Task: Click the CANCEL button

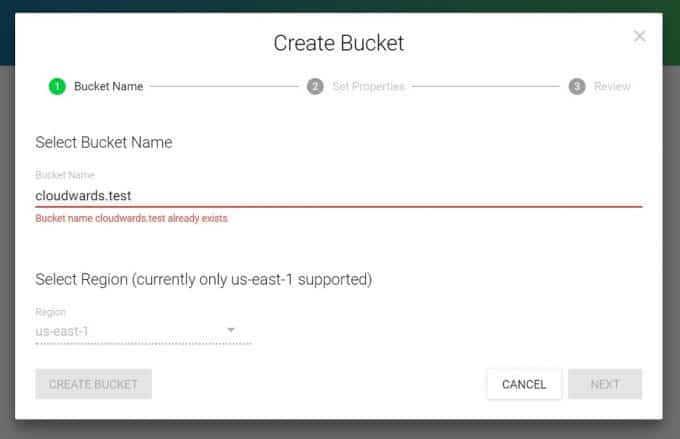Action: coord(524,384)
